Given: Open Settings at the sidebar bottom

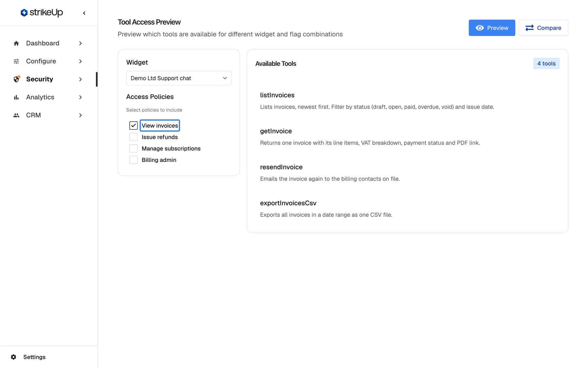Looking at the screenshot, I should pos(34,357).
